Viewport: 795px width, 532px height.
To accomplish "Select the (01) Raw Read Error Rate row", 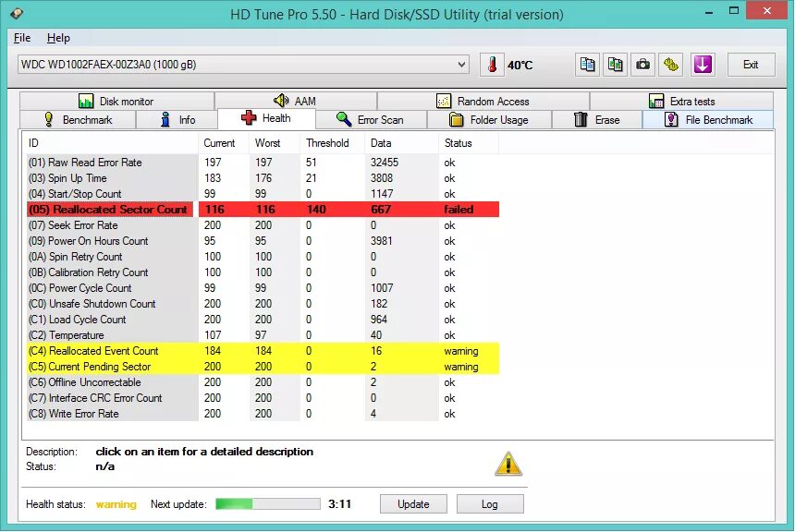I will tap(263, 163).
